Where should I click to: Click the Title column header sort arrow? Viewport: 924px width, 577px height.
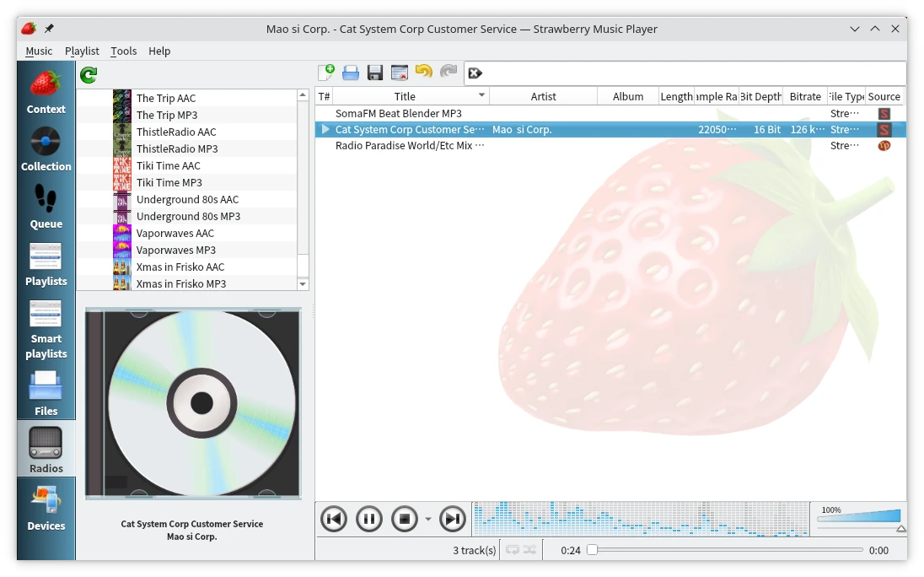481,96
